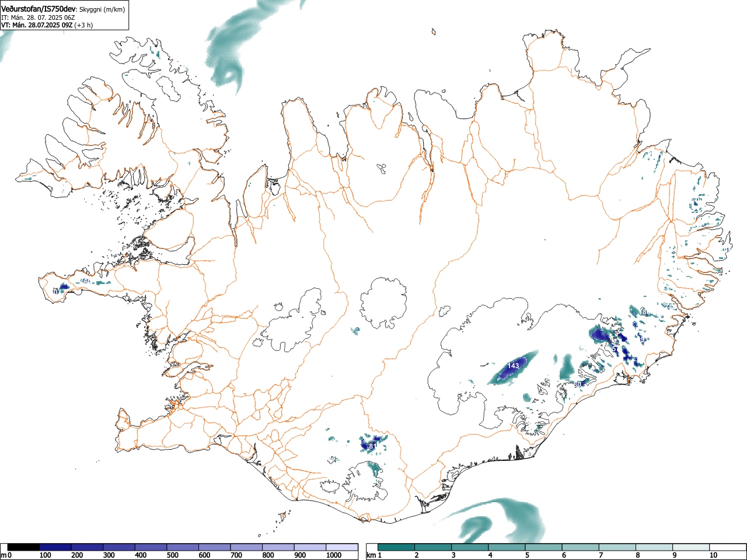Click the '(+3 h)' forecast offset text
This screenshot has width=747, height=560.
pos(83,25)
